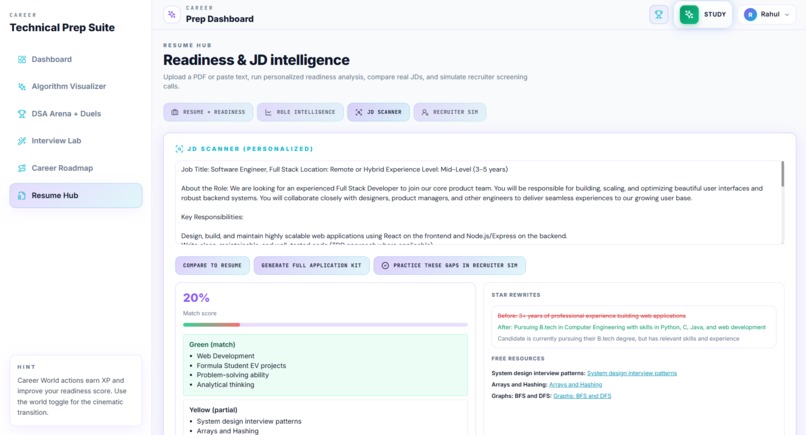
Task: Click the match score progress bar
Action: pyautogui.click(x=325, y=325)
